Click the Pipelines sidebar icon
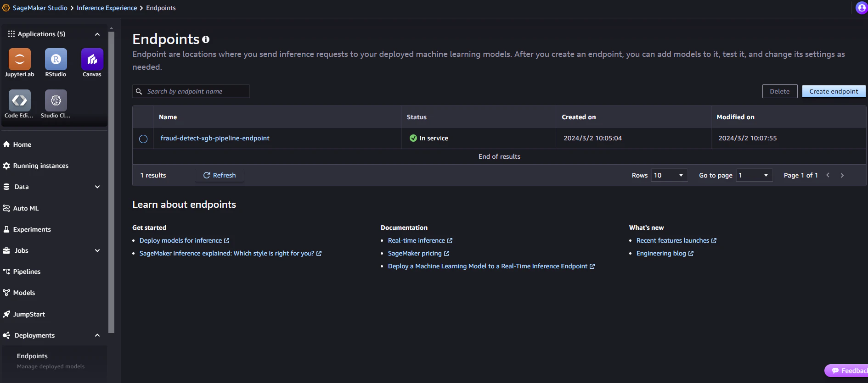868x383 pixels. tap(6, 272)
